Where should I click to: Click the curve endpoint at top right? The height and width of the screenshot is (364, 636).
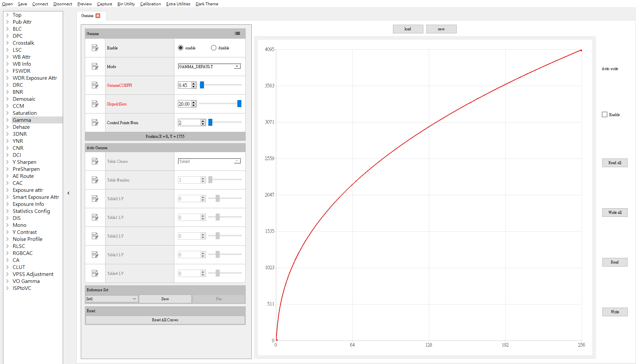(581, 50)
